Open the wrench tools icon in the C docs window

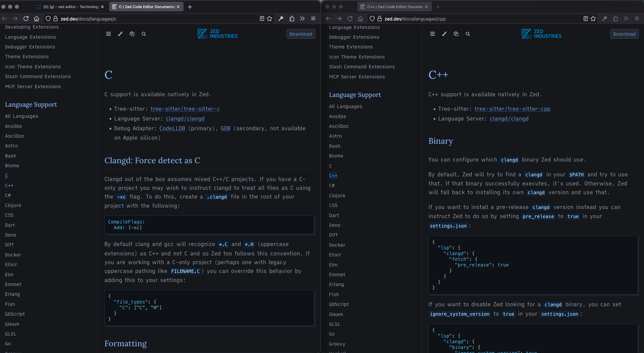coord(281,19)
